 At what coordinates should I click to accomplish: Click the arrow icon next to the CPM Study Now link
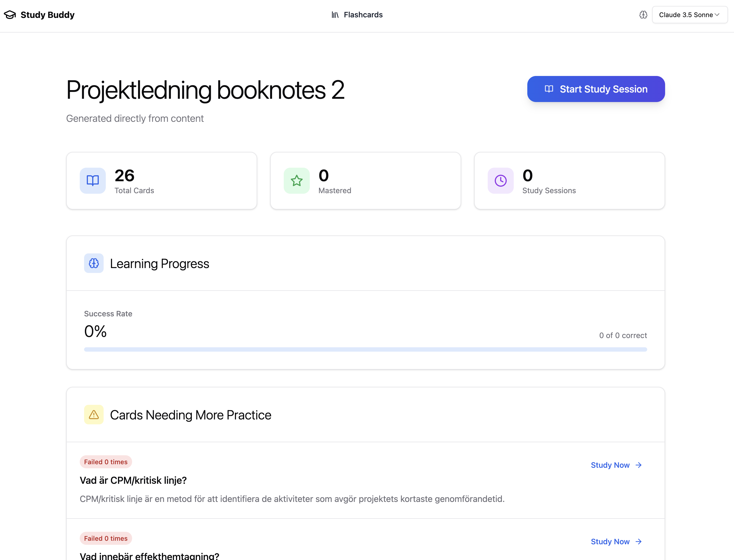click(x=638, y=465)
